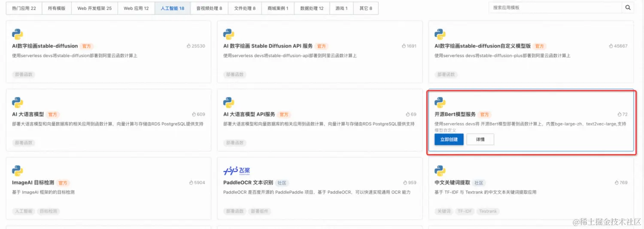Switch to 热门应用 22 tab

tap(24, 8)
